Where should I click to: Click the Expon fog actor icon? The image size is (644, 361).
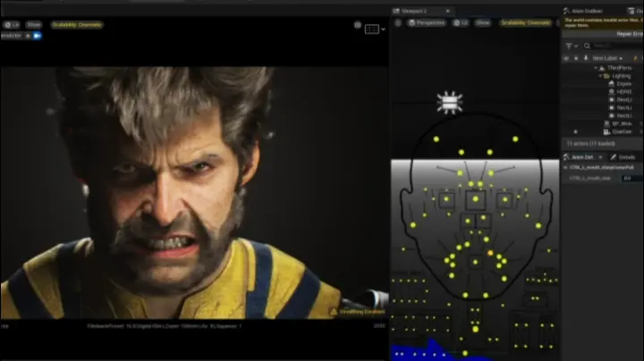pyautogui.click(x=612, y=84)
